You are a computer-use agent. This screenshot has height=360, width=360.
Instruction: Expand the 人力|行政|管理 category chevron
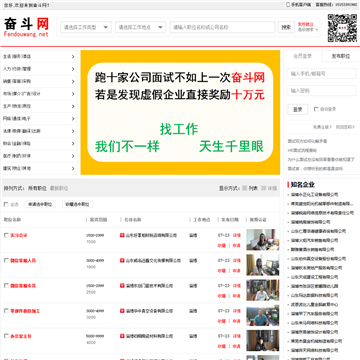(73, 69)
